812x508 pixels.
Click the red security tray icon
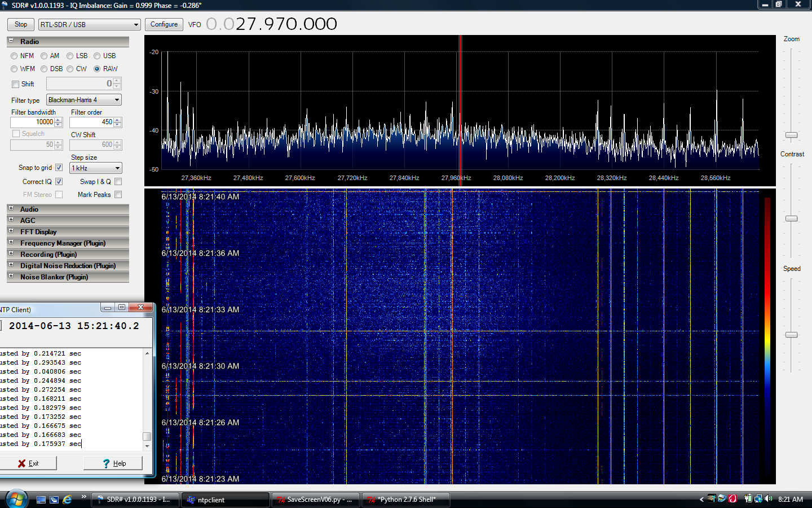tap(732, 498)
